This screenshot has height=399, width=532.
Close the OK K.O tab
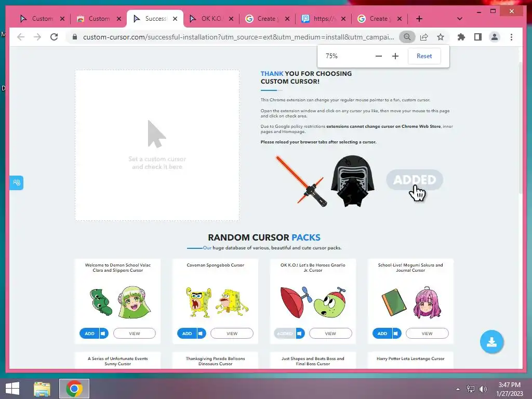click(231, 19)
